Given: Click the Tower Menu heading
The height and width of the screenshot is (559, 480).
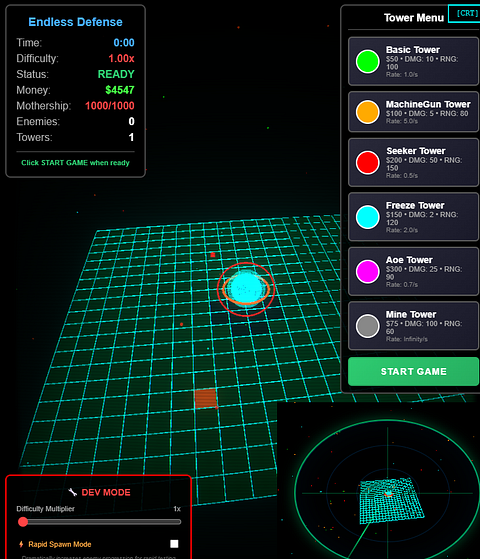Looking at the screenshot, I should click(414, 17).
